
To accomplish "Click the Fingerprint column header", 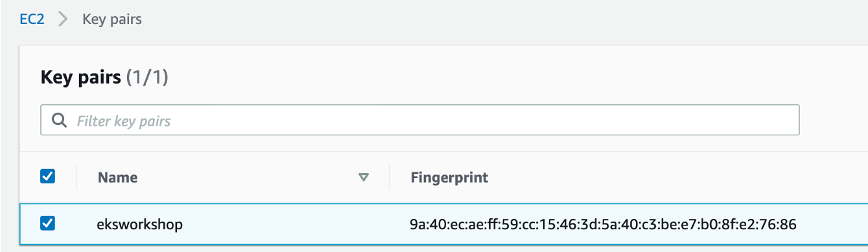I will tap(449, 178).
